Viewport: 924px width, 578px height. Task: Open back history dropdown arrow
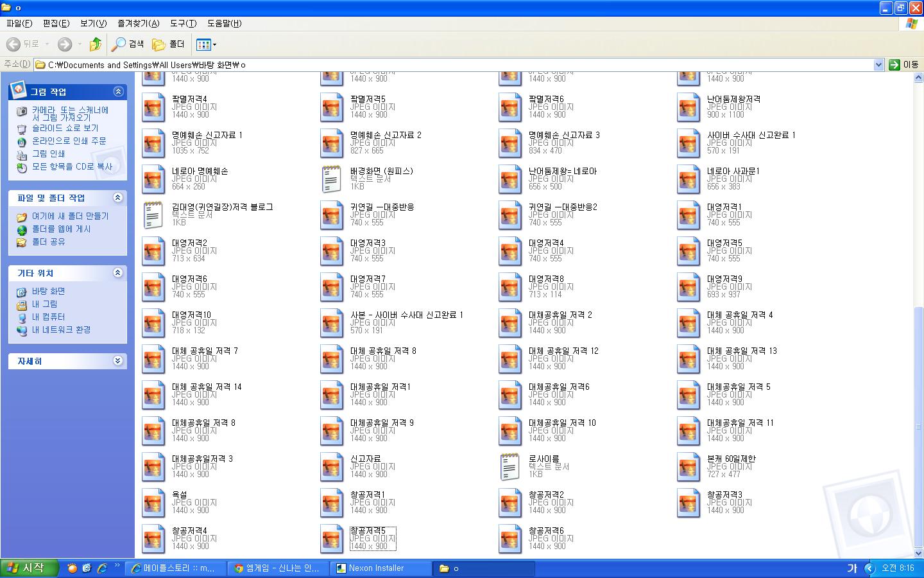47,44
